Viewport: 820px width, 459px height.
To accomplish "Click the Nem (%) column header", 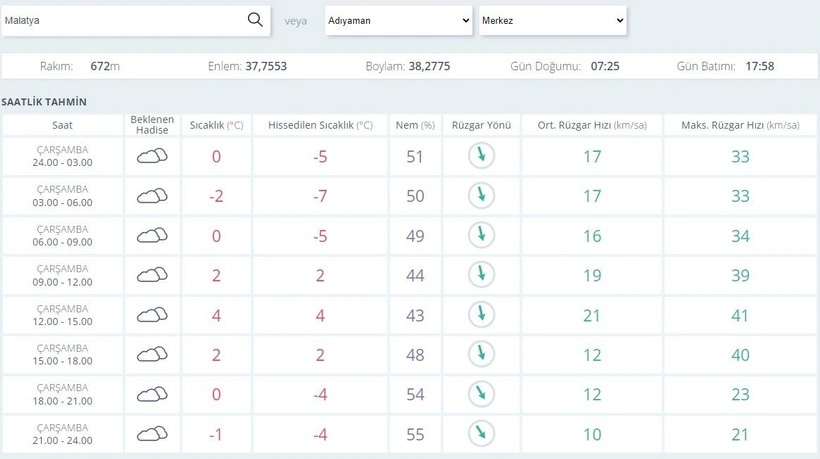I will (415, 125).
